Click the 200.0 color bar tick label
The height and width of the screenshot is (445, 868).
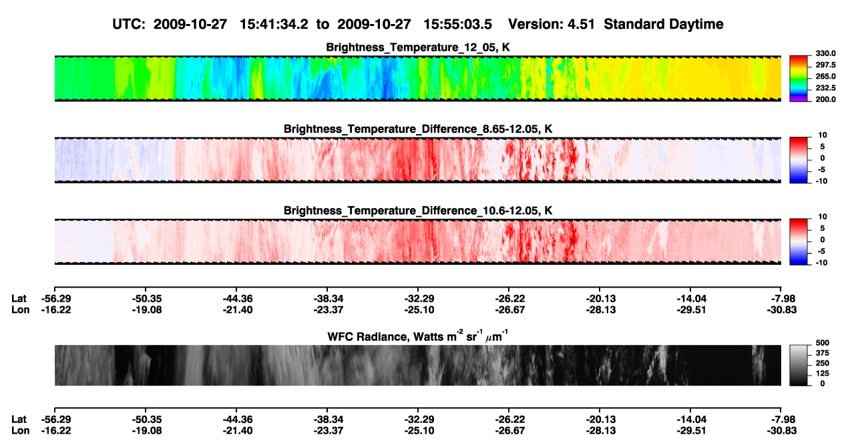[x=826, y=99]
